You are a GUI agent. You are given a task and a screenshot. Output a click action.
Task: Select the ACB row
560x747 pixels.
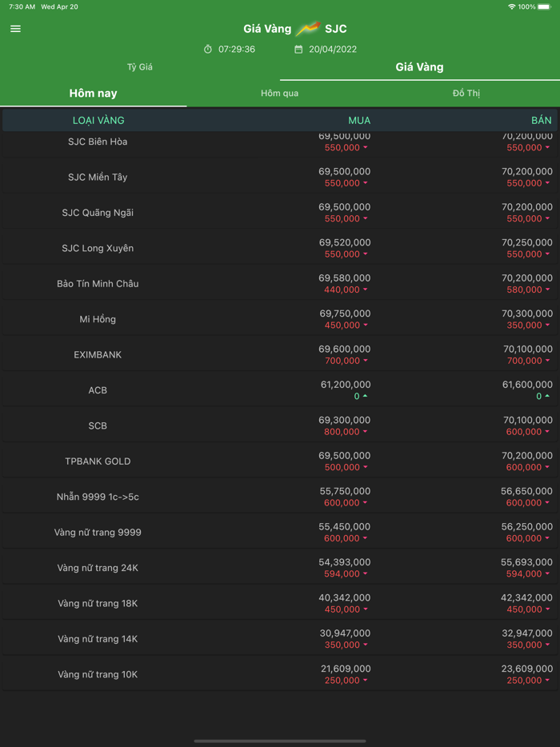click(x=280, y=390)
